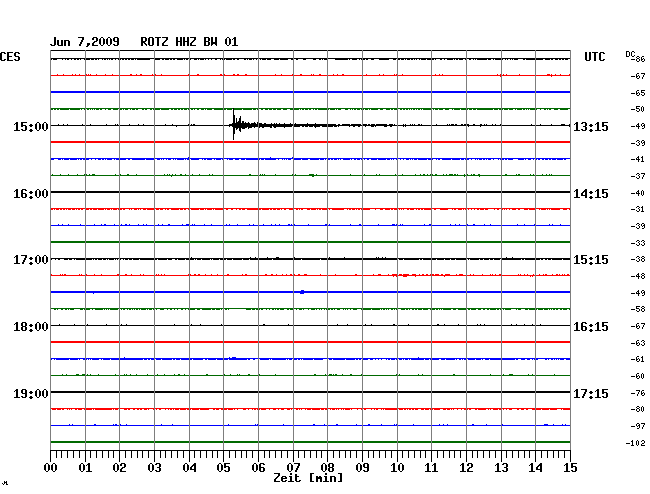Click the 16:15 UTC time label

[591, 327]
